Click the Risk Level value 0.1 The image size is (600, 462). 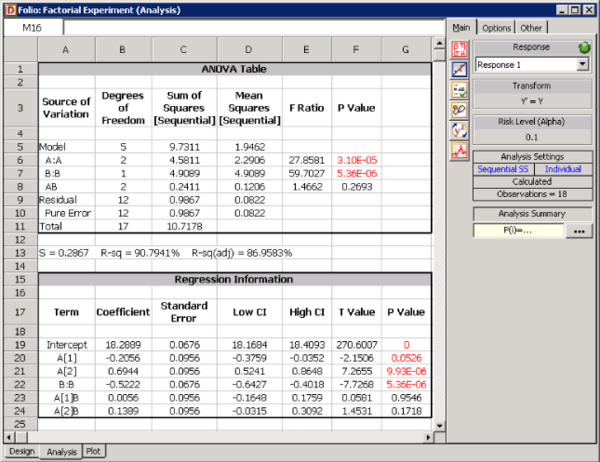pyautogui.click(x=532, y=137)
